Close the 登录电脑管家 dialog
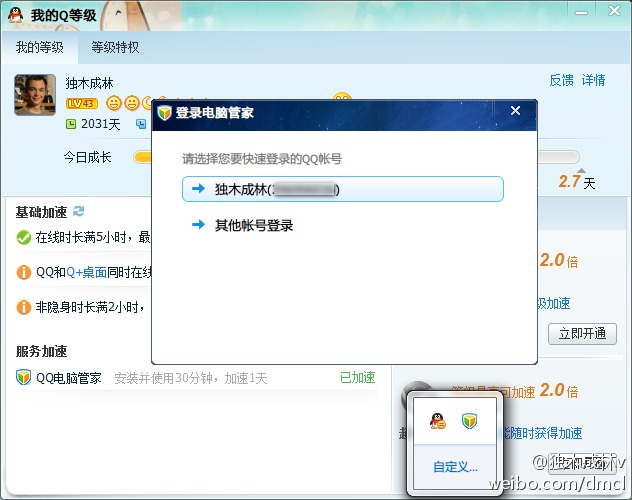Image resolution: width=632 pixels, height=500 pixels. coord(516,111)
